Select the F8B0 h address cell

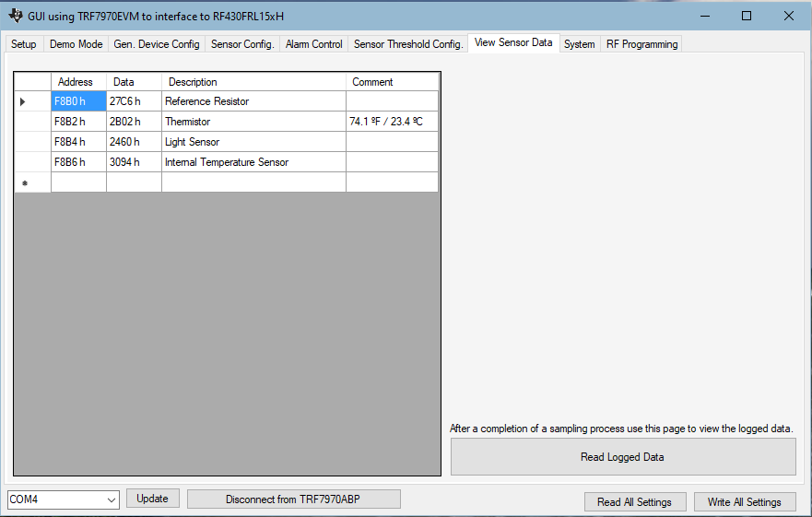(x=78, y=101)
